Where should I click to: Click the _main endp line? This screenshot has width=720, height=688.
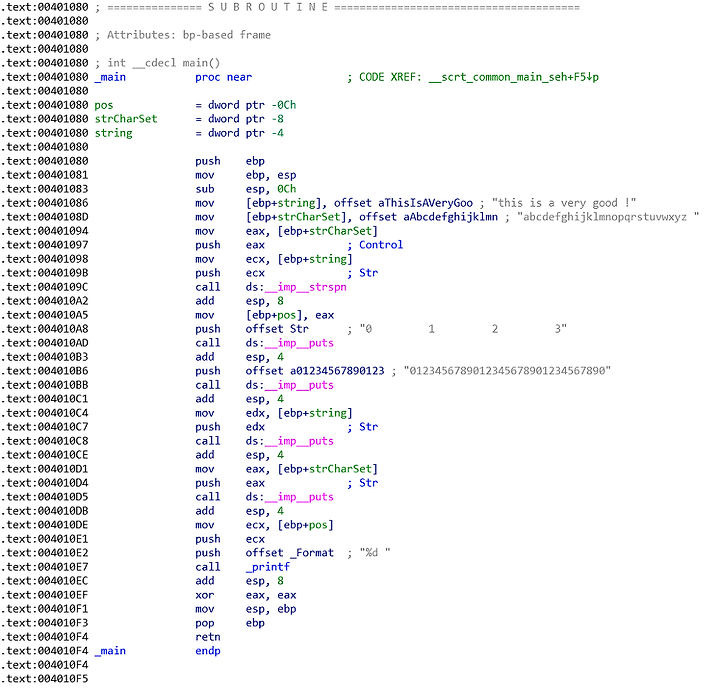tap(158, 651)
